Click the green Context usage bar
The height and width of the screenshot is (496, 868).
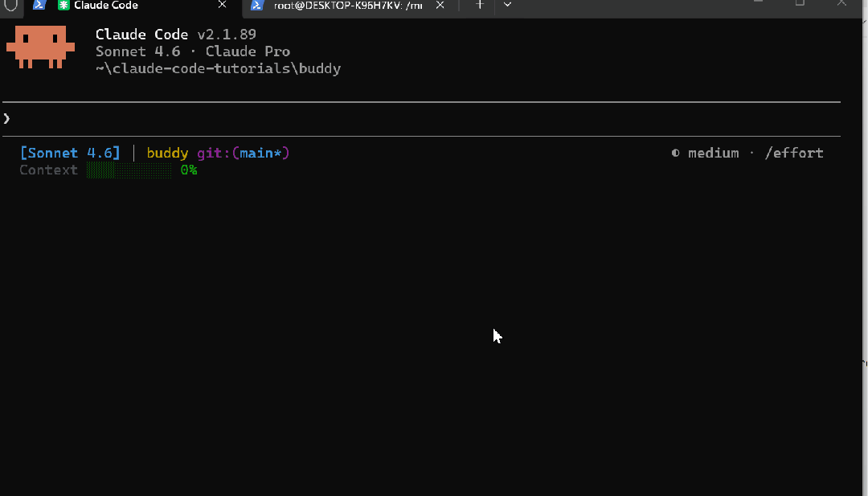tap(129, 170)
